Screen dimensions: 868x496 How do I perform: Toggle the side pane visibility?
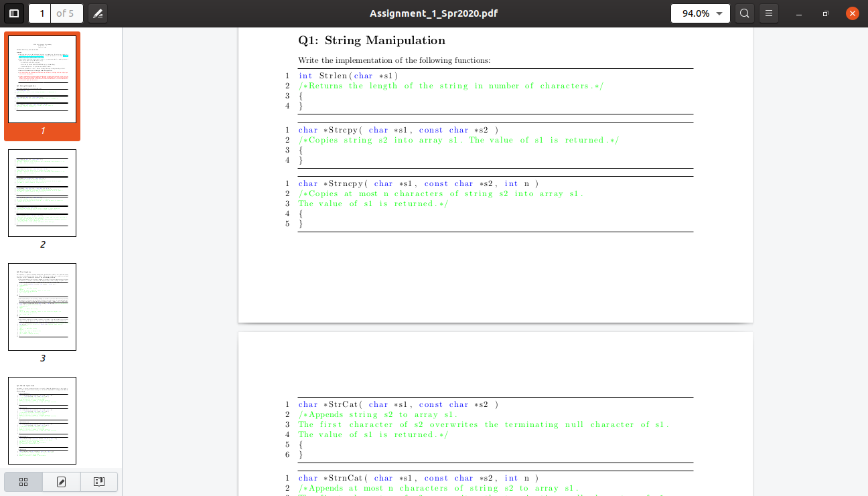(x=14, y=13)
